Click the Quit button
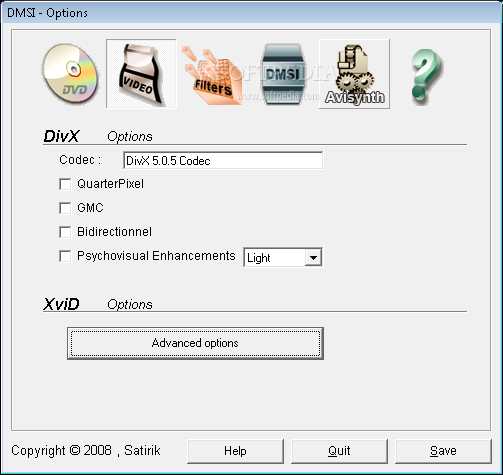Image resolution: width=503 pixels, height=475 pixels. pyautogui.click(x=339, y=451)
